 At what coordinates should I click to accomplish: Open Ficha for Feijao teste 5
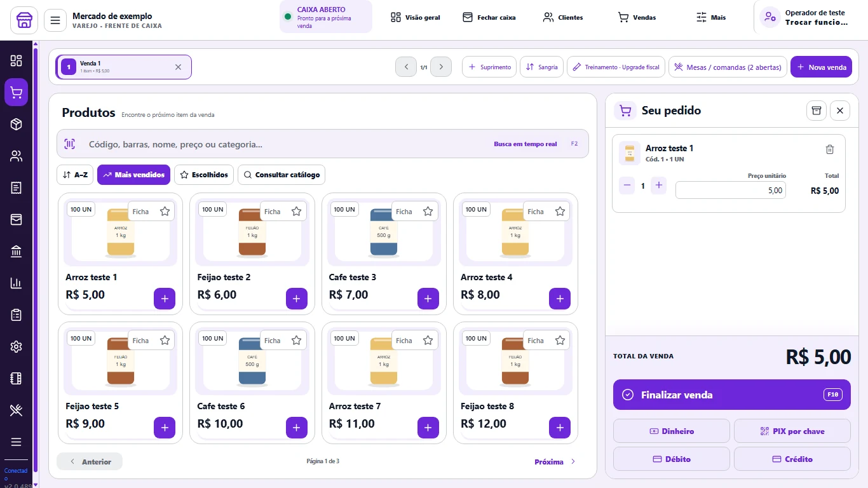click(x=140, y=341)
